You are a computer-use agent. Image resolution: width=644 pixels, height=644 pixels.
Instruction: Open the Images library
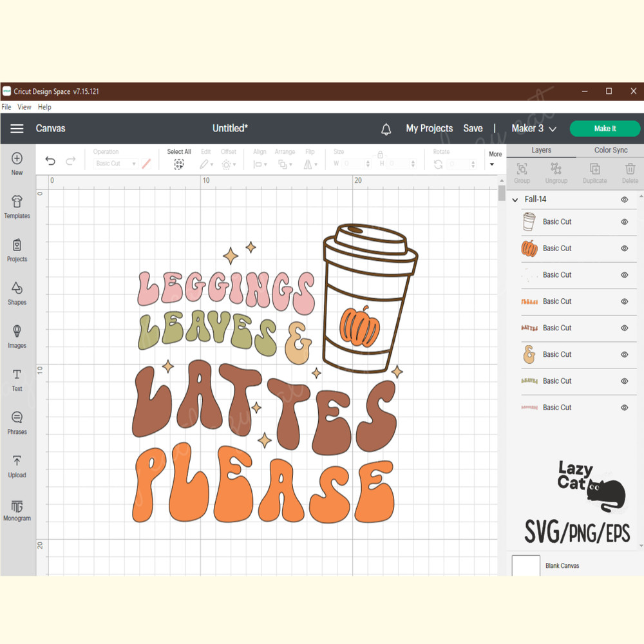click(x=17, y=336)
